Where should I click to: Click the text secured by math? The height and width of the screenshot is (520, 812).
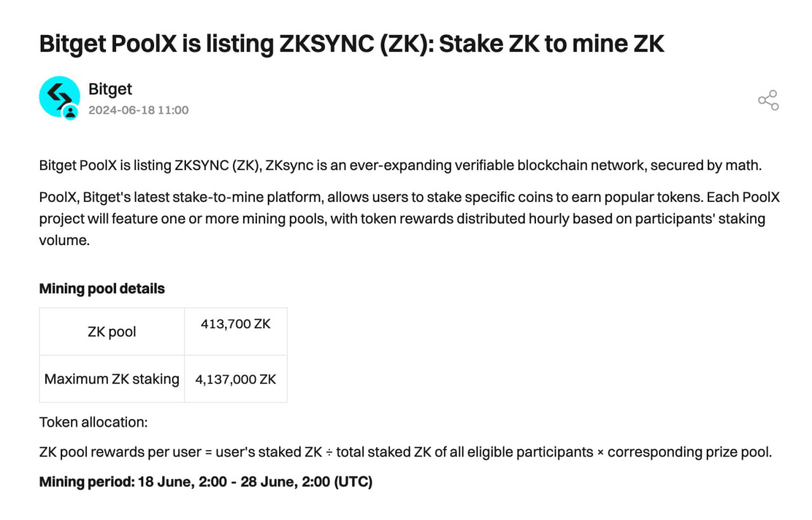pos(705,166)
